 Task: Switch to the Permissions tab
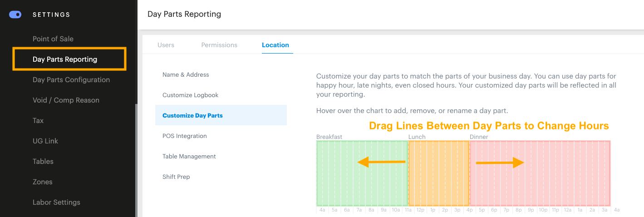(219, 45)
